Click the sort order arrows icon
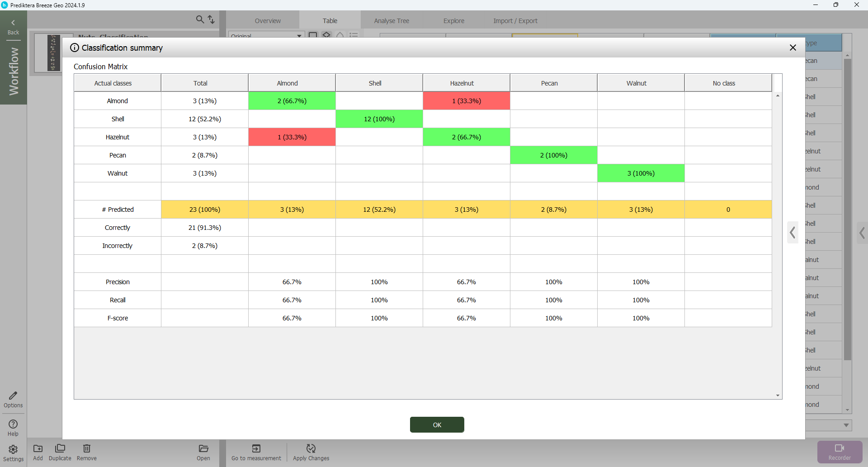The image size is (868, 467). pyautogui.click(x=211, y=19)
